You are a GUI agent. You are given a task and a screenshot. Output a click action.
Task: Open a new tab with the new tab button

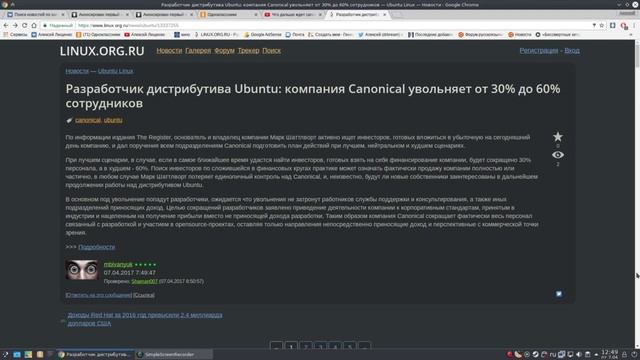click(398, 15)
